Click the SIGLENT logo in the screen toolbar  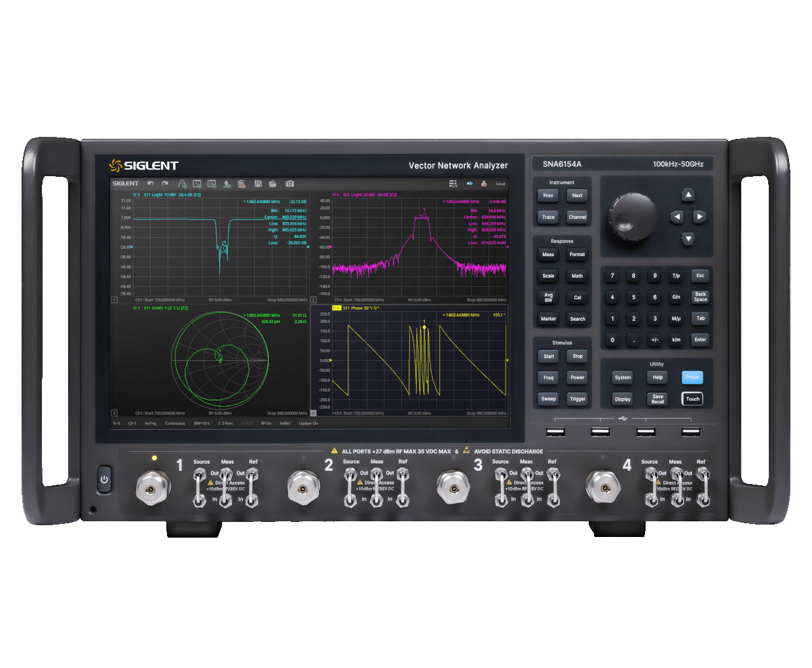point(125,184)
